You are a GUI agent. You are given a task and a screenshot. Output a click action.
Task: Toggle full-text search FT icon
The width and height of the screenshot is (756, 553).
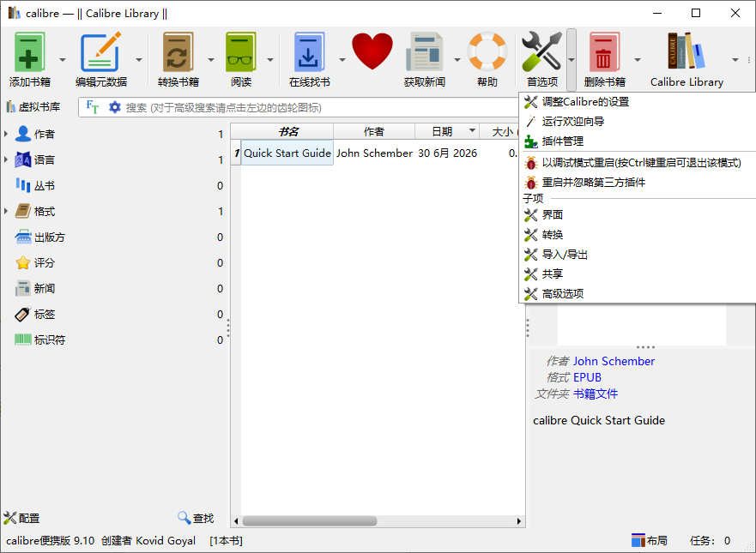coord(92,107)
